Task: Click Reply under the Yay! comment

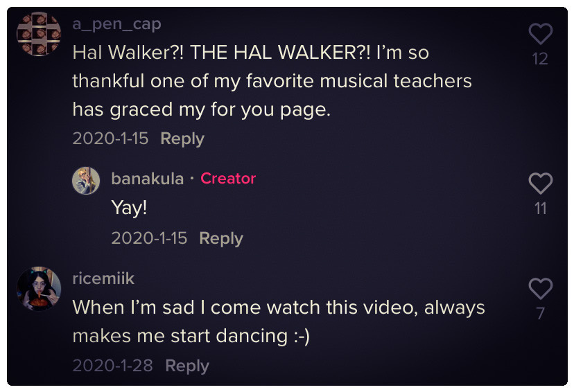Action: coord(221,238)
